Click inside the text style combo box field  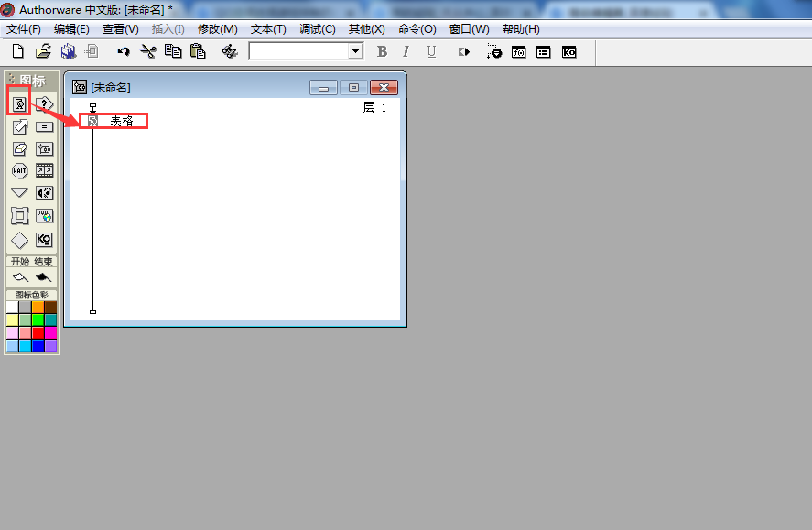click(298, 51)
